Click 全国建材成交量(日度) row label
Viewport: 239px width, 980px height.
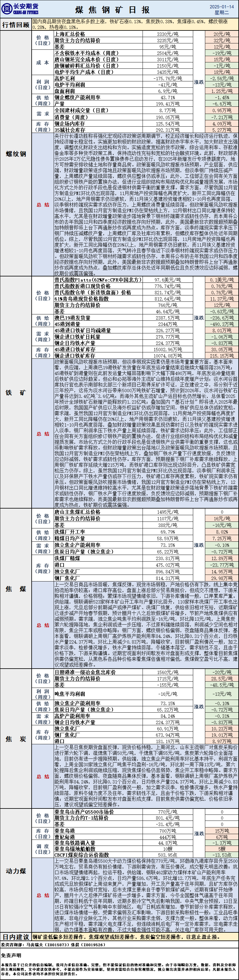click(82, 110)
